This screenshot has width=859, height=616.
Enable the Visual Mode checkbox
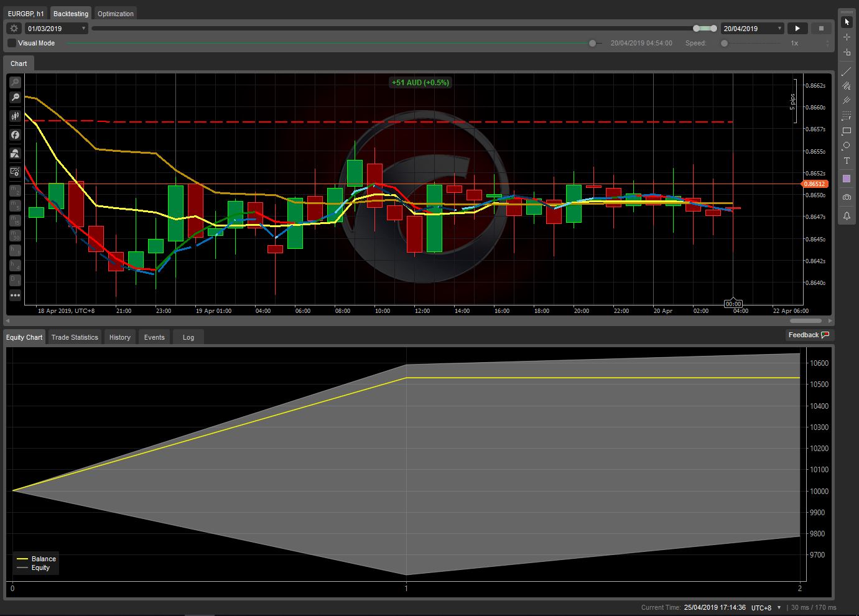12,43
